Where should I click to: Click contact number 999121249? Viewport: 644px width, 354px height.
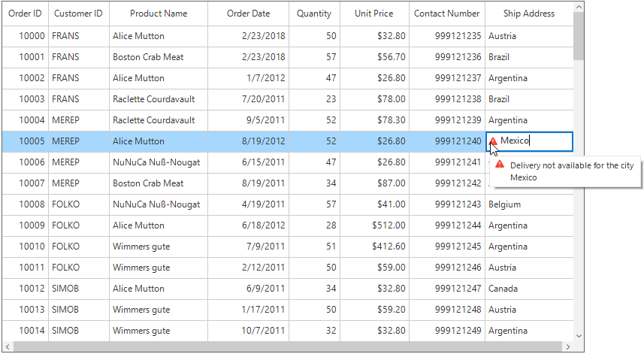pos(447,331)
